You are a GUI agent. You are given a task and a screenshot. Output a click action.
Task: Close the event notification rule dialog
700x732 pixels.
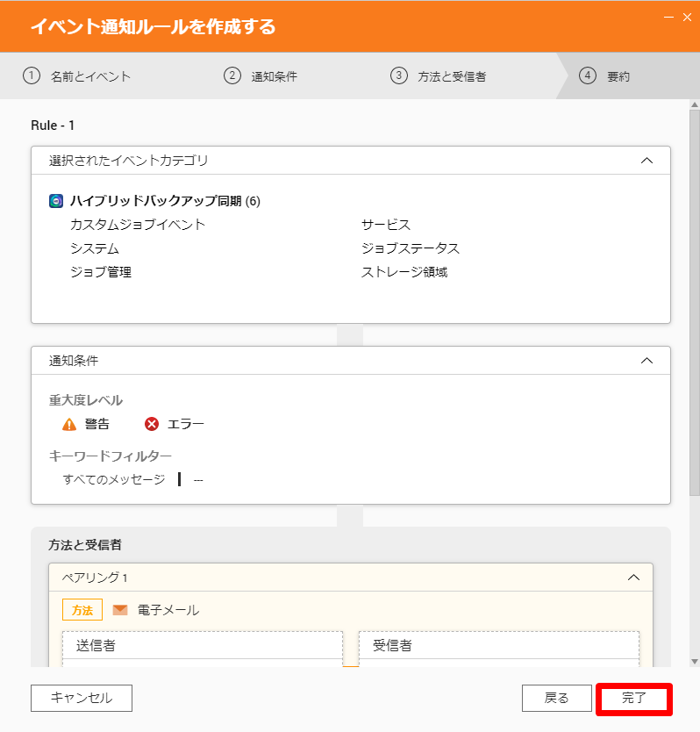click(687, 18)
